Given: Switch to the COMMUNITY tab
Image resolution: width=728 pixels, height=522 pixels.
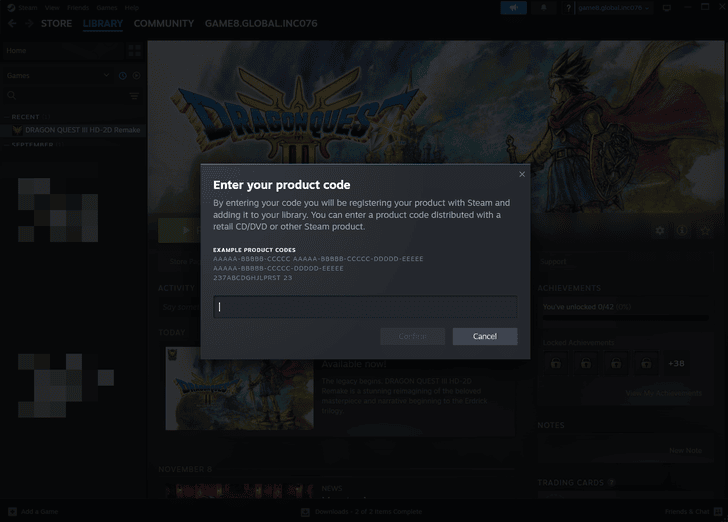Looking at the screenshot, I should [x=164, y=24].
